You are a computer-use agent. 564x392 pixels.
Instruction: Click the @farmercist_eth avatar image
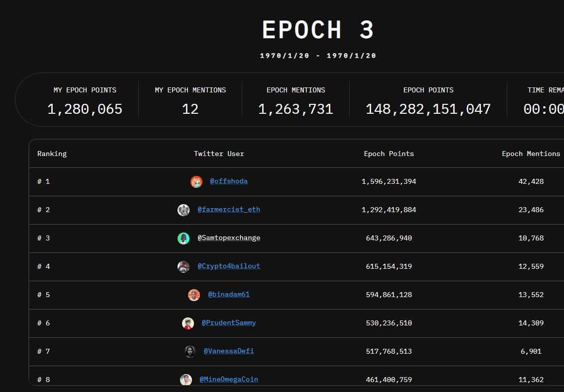point(184,210)
